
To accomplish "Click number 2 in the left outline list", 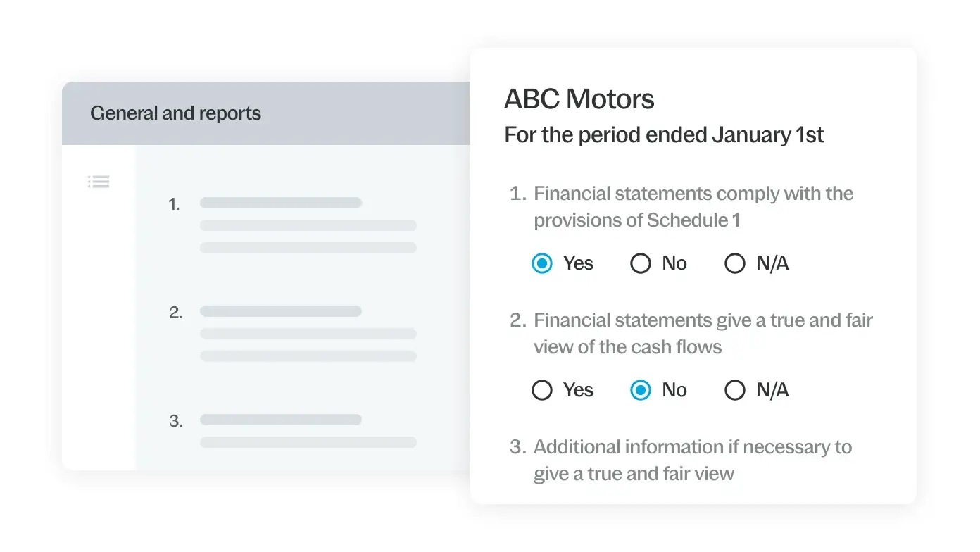I will tap(176, 313).
